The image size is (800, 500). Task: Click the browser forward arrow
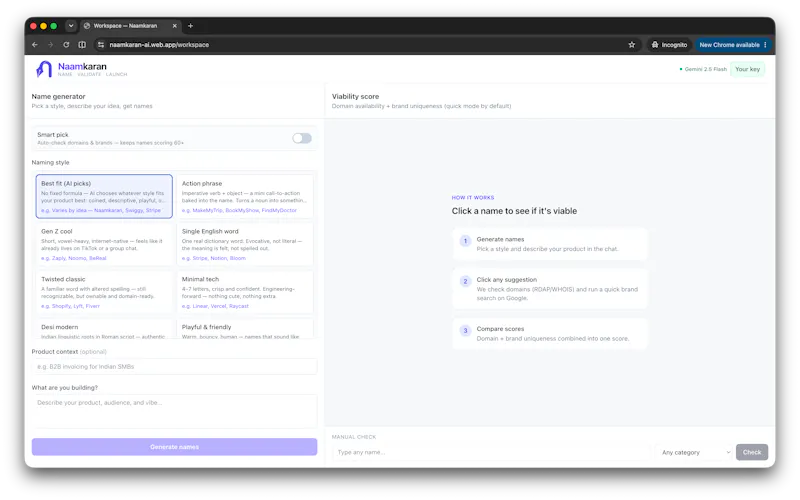(x=51, y=45)
